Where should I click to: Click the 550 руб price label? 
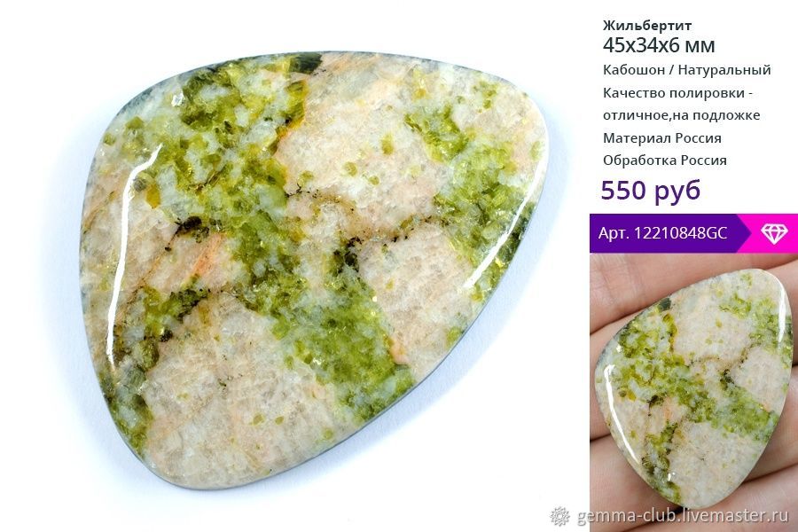pyautogui.click(x=651, y=190)
